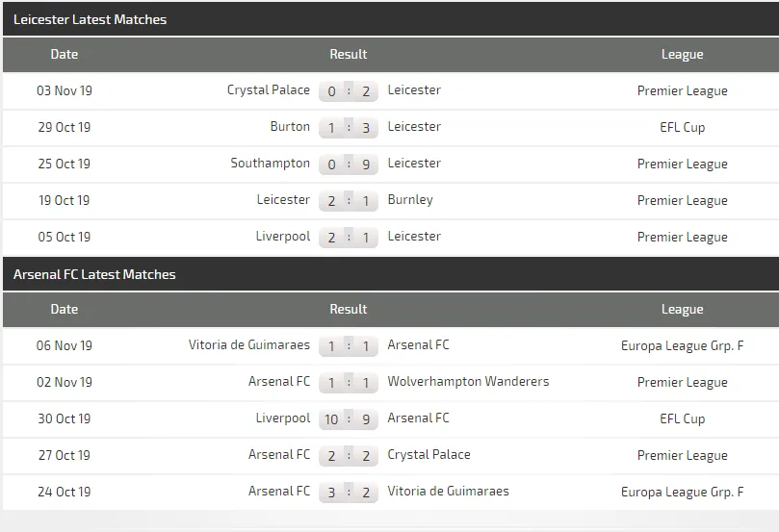The image size is (779, 532).
Task: Open Crystal Palace from the 03 Nov 19 match
Action: click(268, 90)
